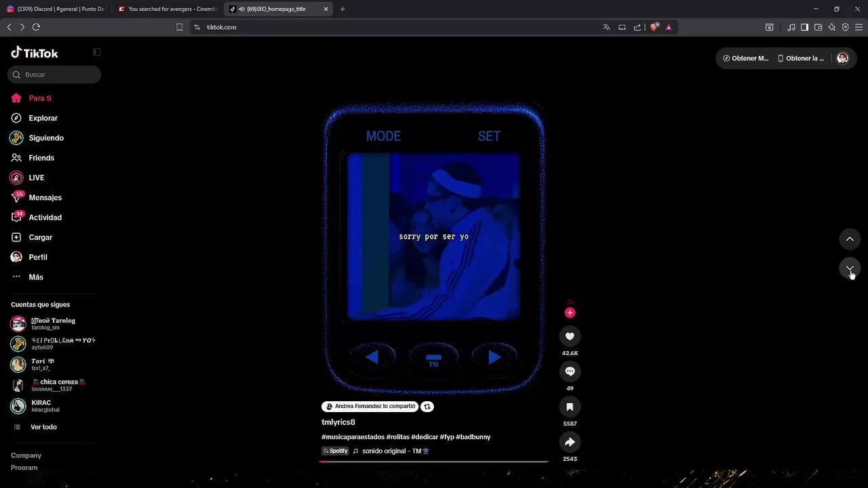868x488 pixels.
Task: Collapse the TikTok sidebar panel icon
Action: coord(96,52)
